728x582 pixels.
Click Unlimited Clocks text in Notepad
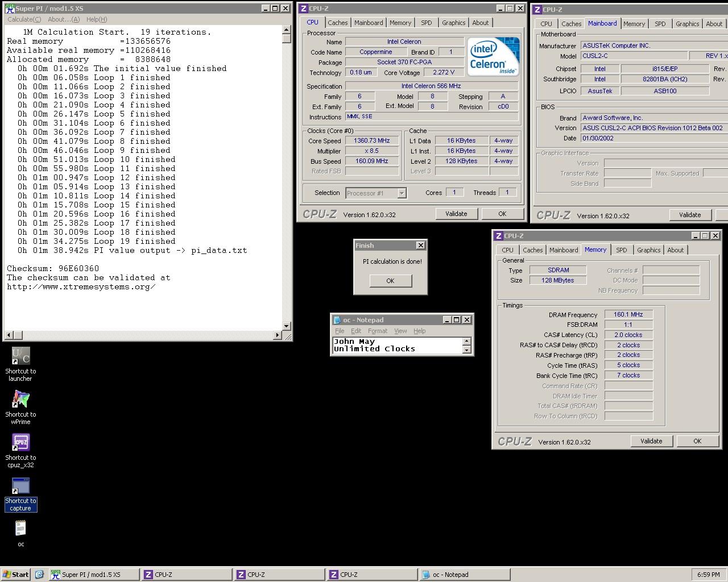(374, 349)
